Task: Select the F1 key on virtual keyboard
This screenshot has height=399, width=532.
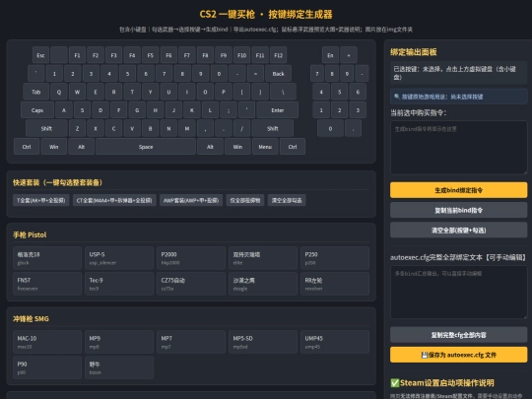Action: [77, 55]
